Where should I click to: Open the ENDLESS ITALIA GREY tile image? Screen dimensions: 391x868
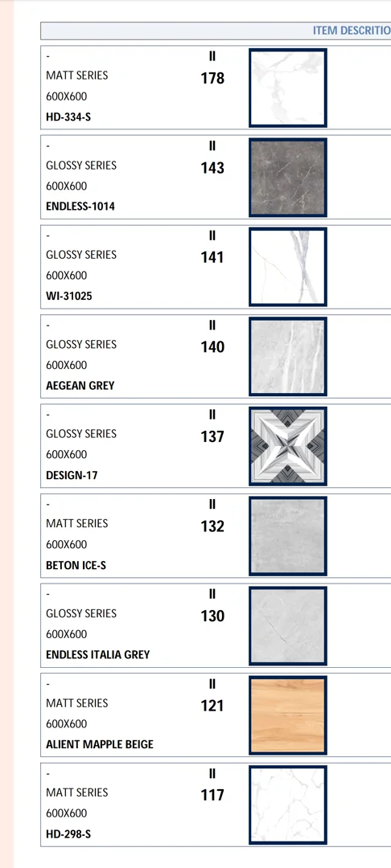point(288,625)
